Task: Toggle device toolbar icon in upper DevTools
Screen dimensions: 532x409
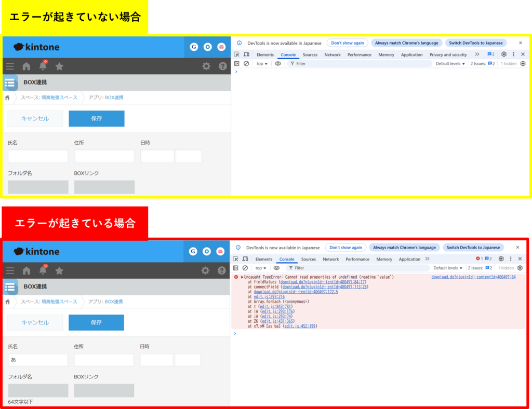Action: click(x=246, y=54)
